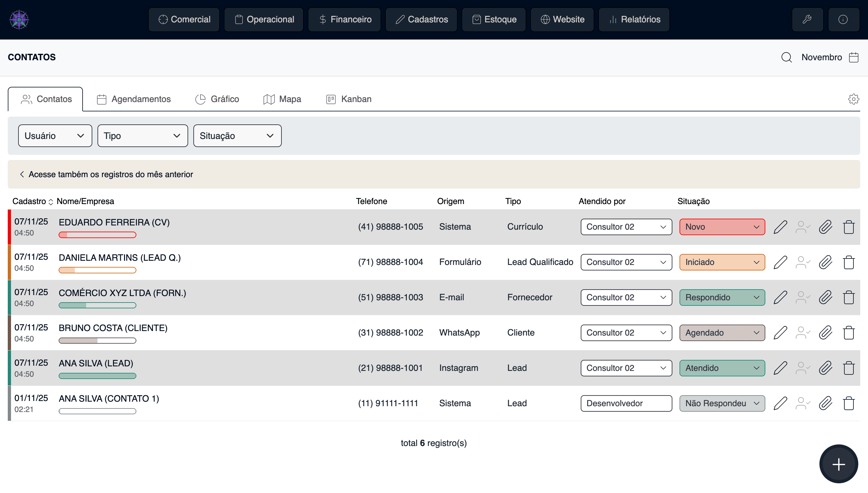Change Novo status dropdown for Eduardo Ferreira
The height and width of the screenshot is (493, 868).
pos(722,226)
